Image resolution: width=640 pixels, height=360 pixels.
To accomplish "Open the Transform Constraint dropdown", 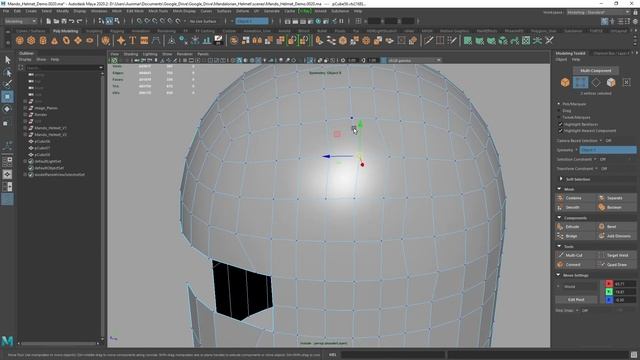I will point(596,169).
